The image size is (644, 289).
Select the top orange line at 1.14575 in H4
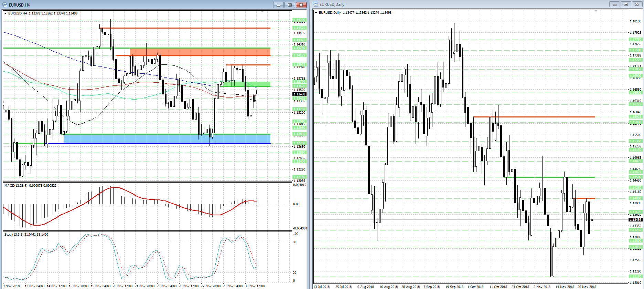tap(185, 28)
